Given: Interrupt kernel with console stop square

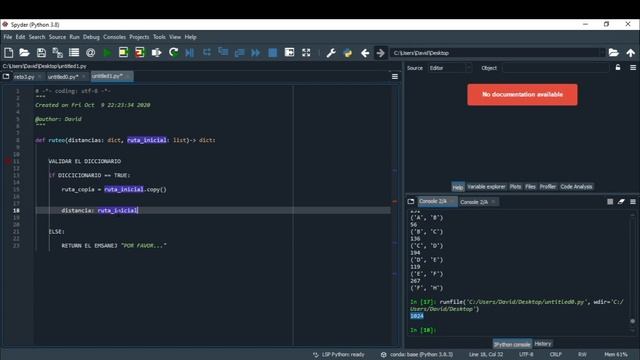Looking at the screenshot, I should [x=610, y=202].
